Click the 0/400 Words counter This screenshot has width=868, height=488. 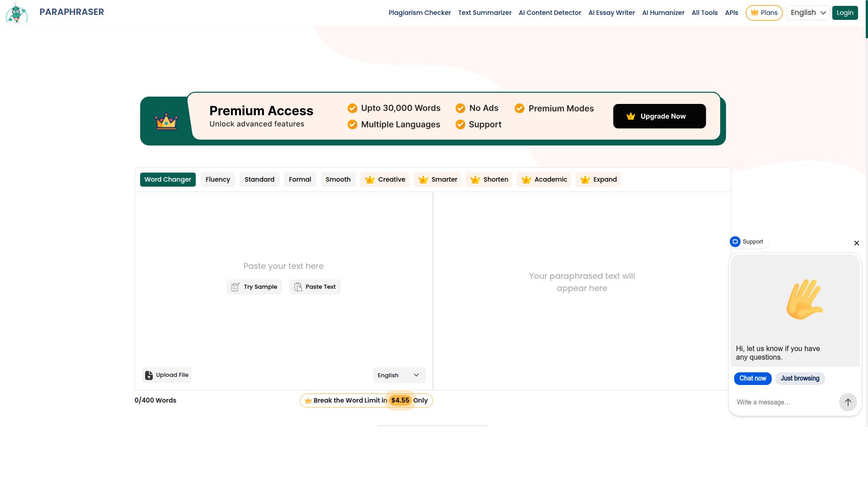155,401
